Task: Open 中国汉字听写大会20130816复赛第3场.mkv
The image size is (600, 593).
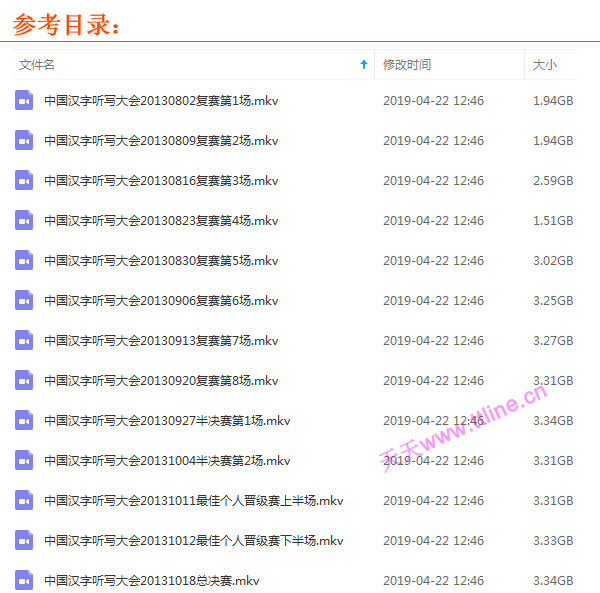Action: coord(161,181)
